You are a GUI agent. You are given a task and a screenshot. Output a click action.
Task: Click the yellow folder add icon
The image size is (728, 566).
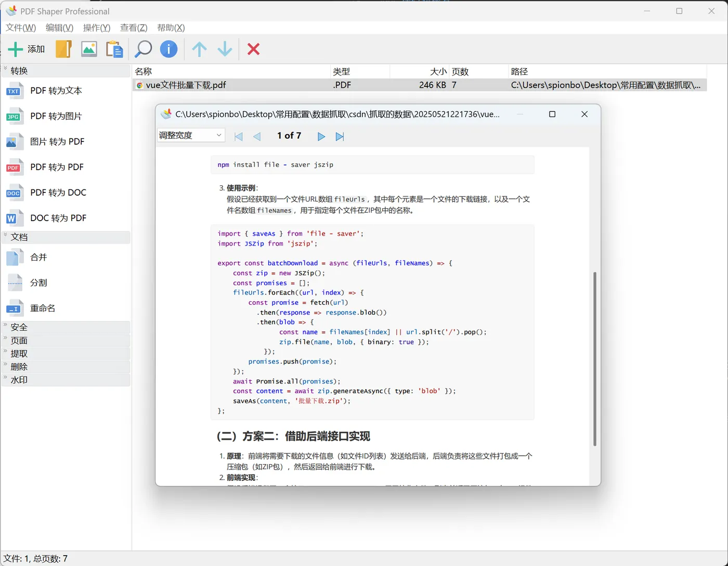pos(63,49)
